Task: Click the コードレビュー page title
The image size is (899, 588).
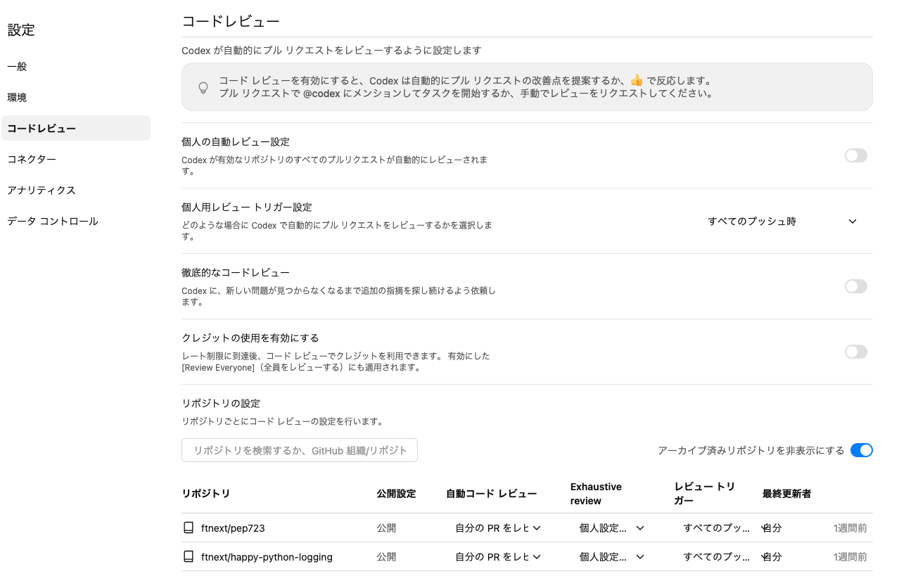Action: pyautogui.click(x=231, y=21)
